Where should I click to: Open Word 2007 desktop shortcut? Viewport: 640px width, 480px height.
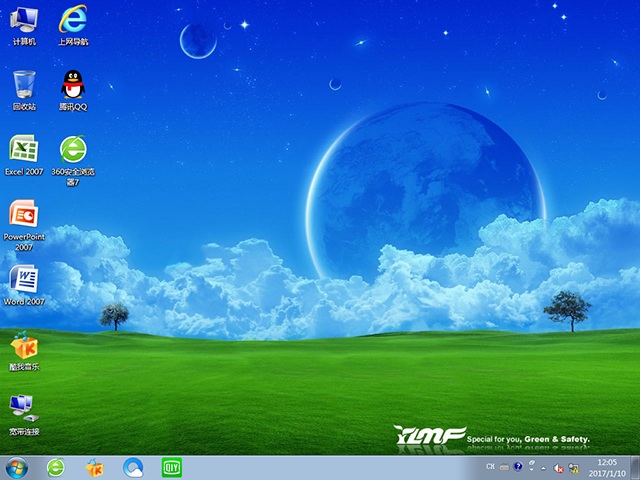pyautogui.click(x=23, y=281)
